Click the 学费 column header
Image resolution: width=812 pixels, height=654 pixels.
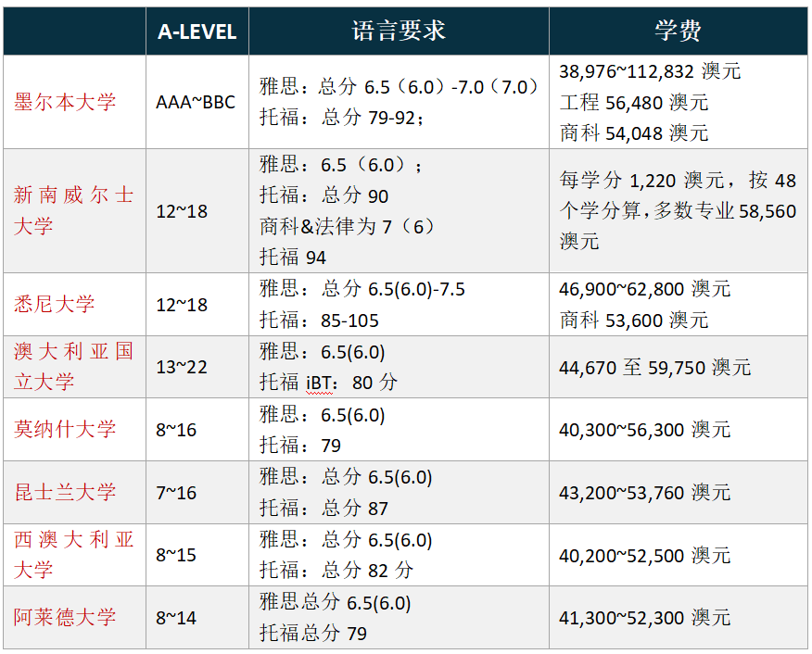click(x=678, y=31)
